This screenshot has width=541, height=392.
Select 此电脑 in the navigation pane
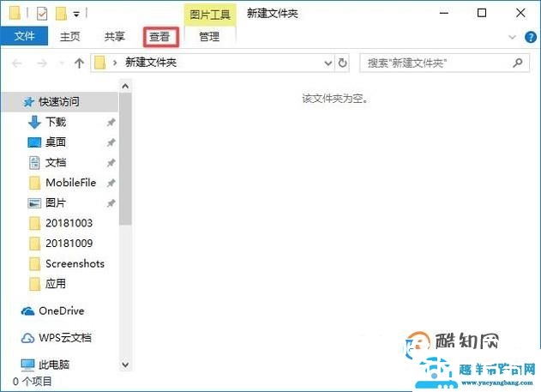click(x=54, y=365)
